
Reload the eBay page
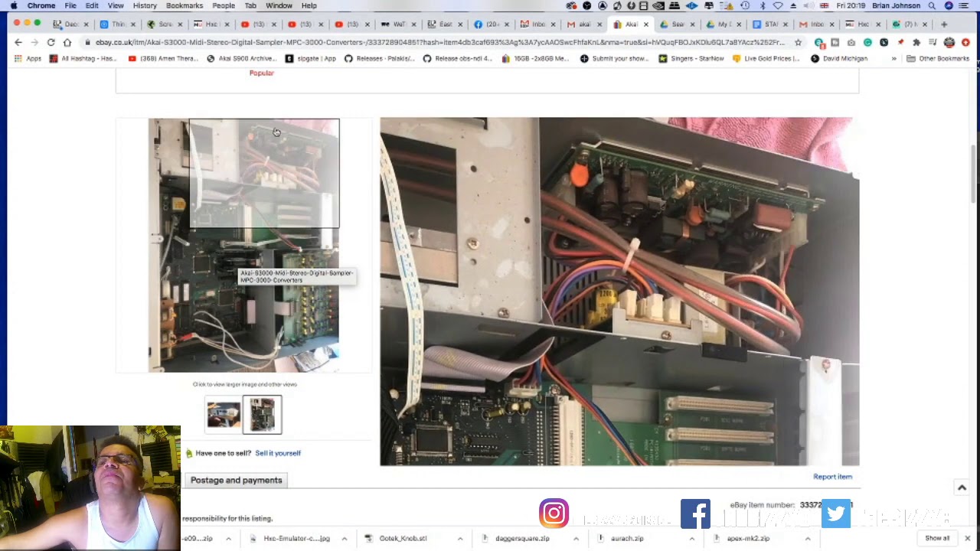[51, 42]
